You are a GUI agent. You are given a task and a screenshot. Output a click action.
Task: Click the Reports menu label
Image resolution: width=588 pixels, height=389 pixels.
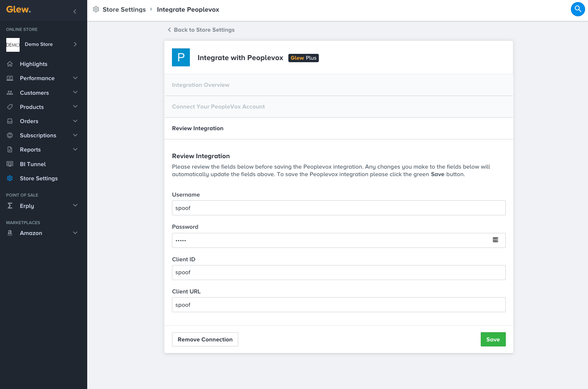tap(30, 149)
